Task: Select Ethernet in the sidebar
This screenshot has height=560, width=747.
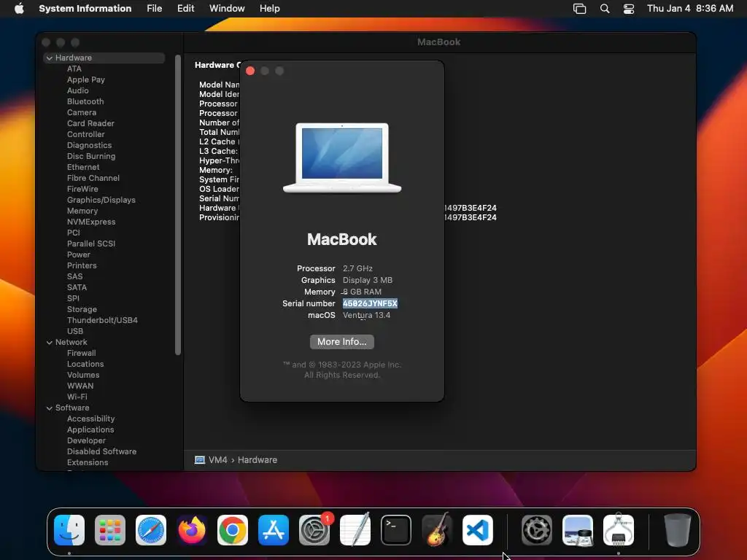Action: click(83, 167)
